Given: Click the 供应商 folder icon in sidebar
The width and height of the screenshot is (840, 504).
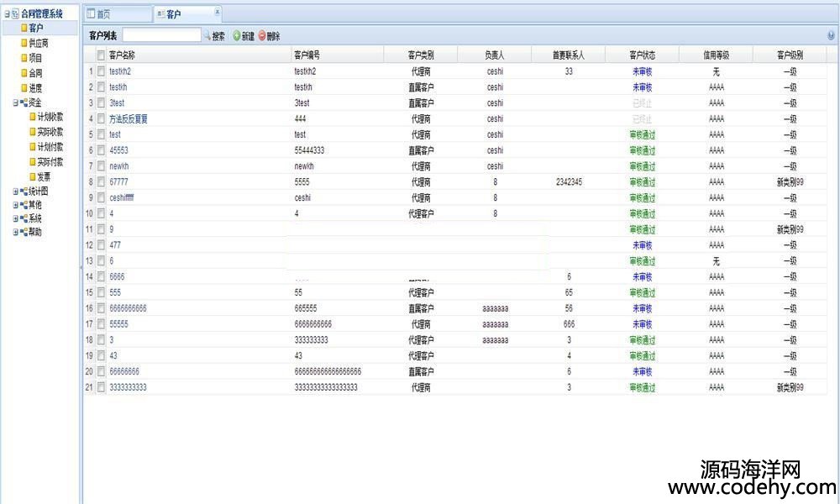Looking at the screenshot, I should [24, 43].
